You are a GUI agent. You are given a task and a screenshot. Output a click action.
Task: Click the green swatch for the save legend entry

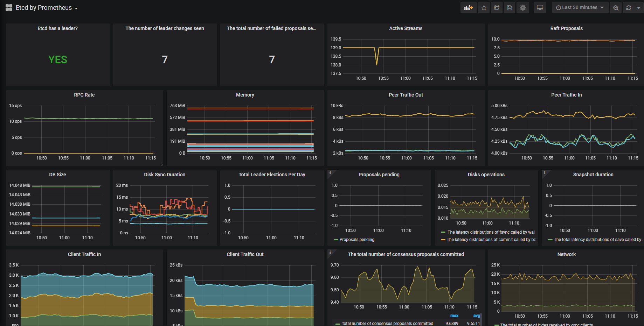pyautogui.click(x=550, y=240)
